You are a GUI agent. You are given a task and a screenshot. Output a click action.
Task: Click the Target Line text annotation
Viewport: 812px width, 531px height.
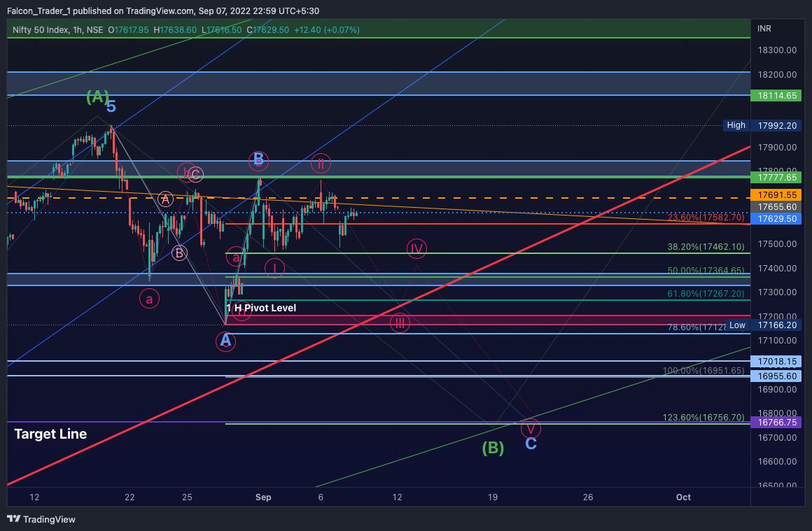tap(50, 434)
